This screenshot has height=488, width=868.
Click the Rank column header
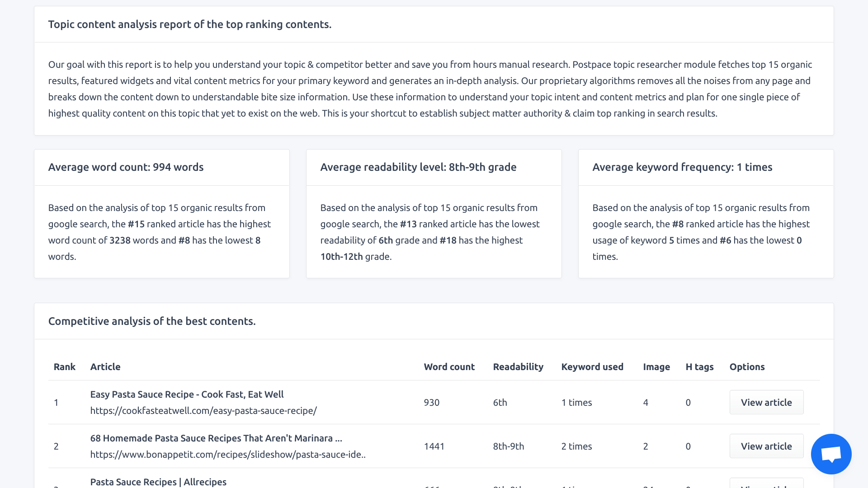[64, 367]
